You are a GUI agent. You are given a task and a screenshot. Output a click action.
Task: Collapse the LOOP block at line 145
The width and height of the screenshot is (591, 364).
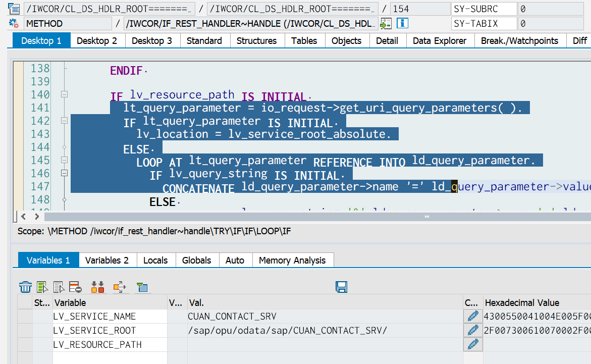(x=65, y=160)
